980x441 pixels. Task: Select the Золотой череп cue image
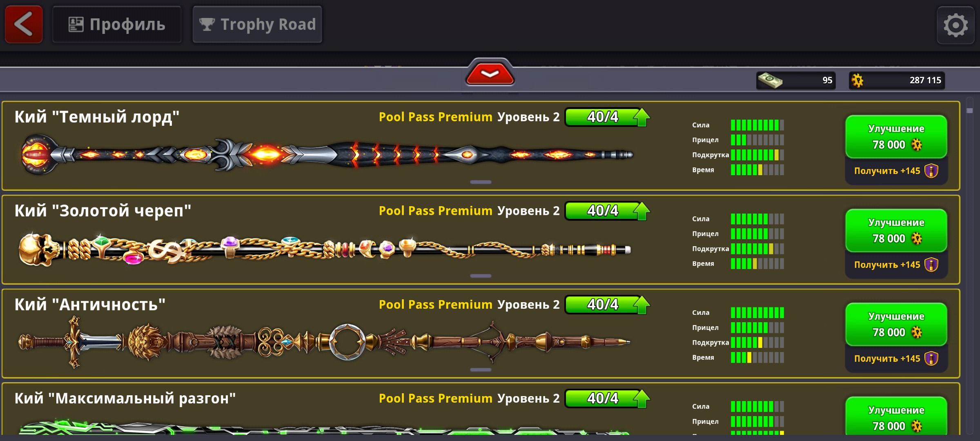pos(325,249)
